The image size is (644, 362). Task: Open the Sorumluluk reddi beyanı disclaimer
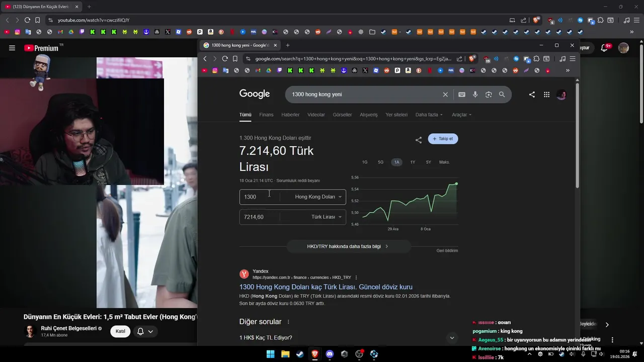pyautogui.click(x=298, y=180)
